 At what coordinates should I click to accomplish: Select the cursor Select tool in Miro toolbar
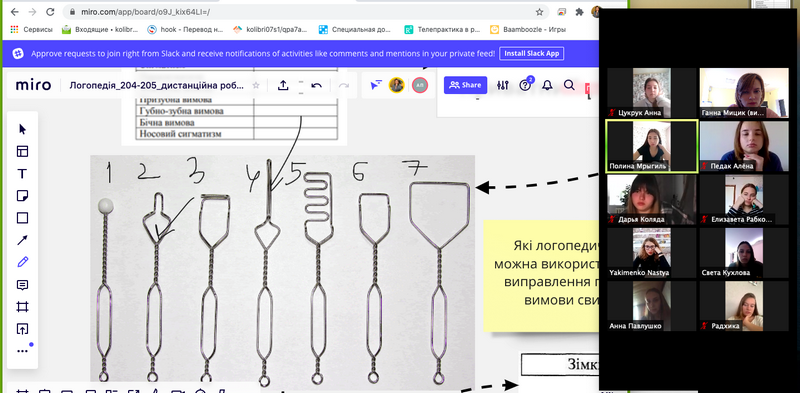click(22, 129)
